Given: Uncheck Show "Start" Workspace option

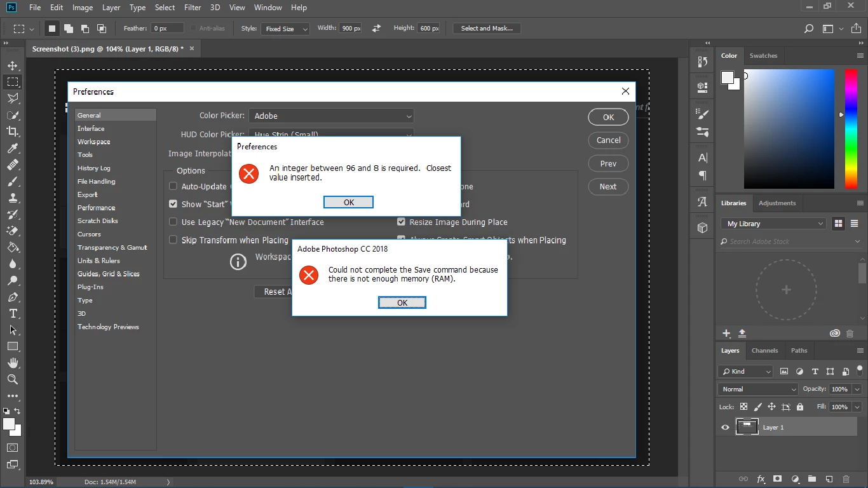Looking at the screenshot, I should (x=173, y=204).
